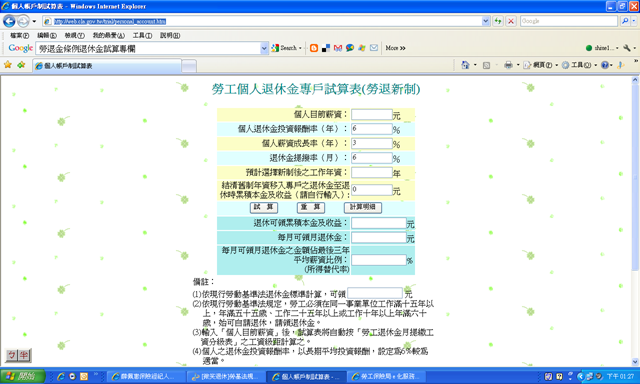Open the 開始 Start button
Viewport: 640px width, 384px height.
[22, 376]
